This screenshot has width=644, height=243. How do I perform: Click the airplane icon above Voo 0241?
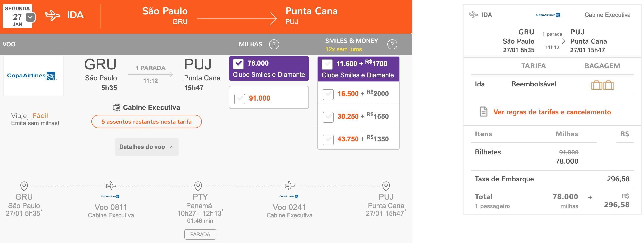(290, 186)
